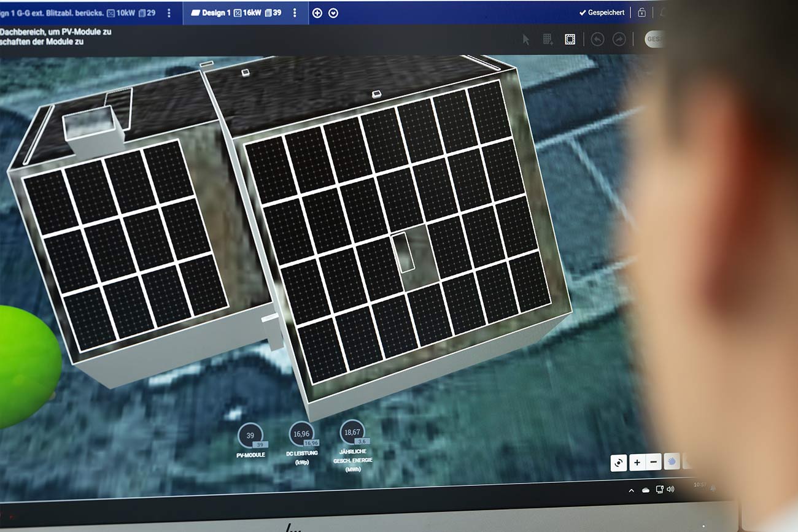Click the zoom out minus control

653,462
